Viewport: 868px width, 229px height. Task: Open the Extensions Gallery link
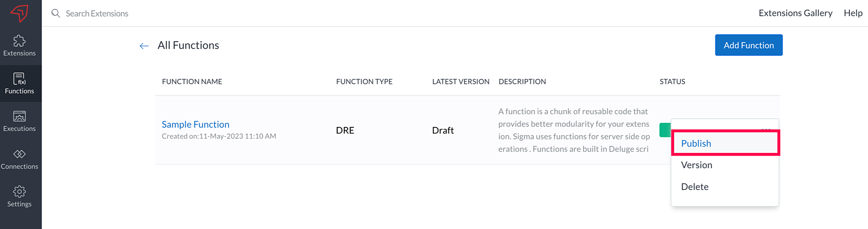point(795,13)
